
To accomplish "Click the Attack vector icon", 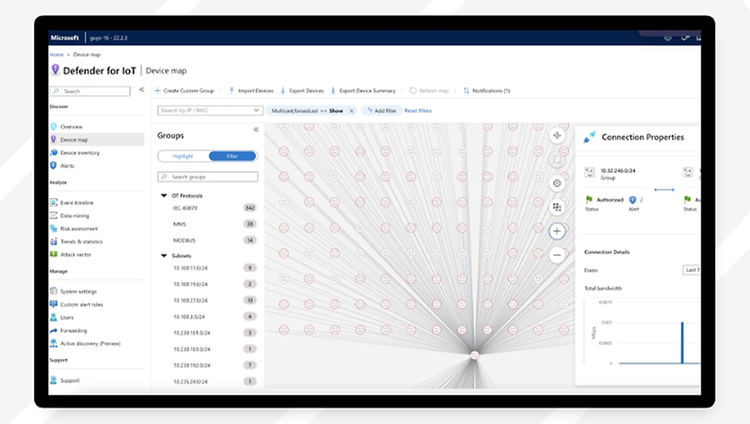I will coord(54,255).
